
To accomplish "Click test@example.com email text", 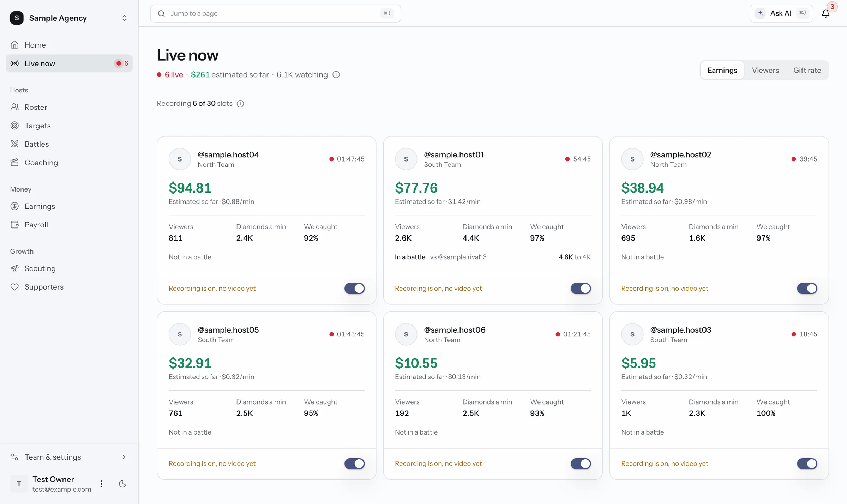I will click(x=62, y=489).
